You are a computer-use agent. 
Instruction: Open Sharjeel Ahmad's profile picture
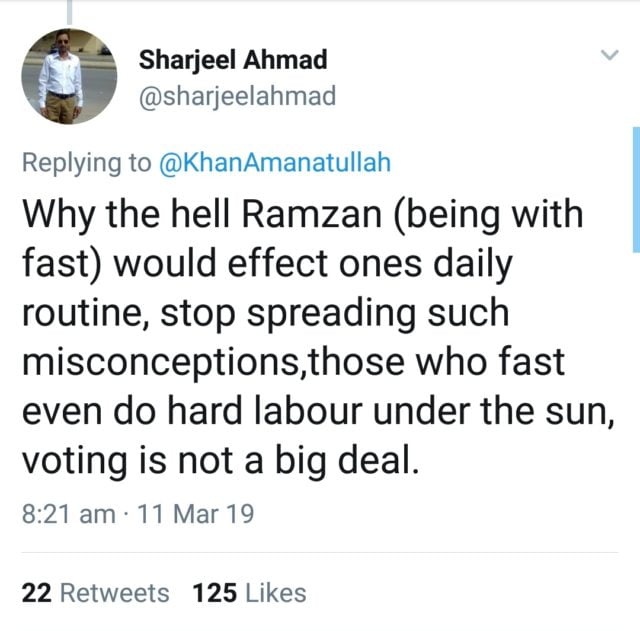(69, 77)
